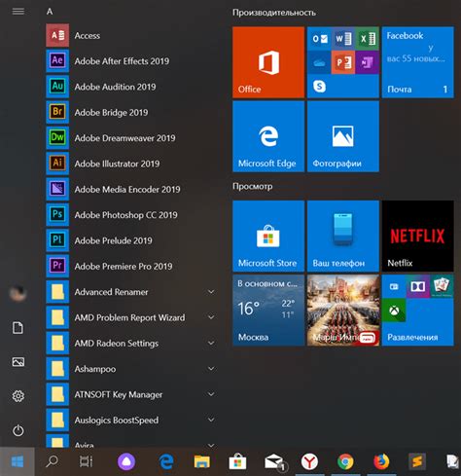Image resolution: width=461 pixels, height=476 pixels.
Task: Open Access from the app list
Action: pos(131,35)
